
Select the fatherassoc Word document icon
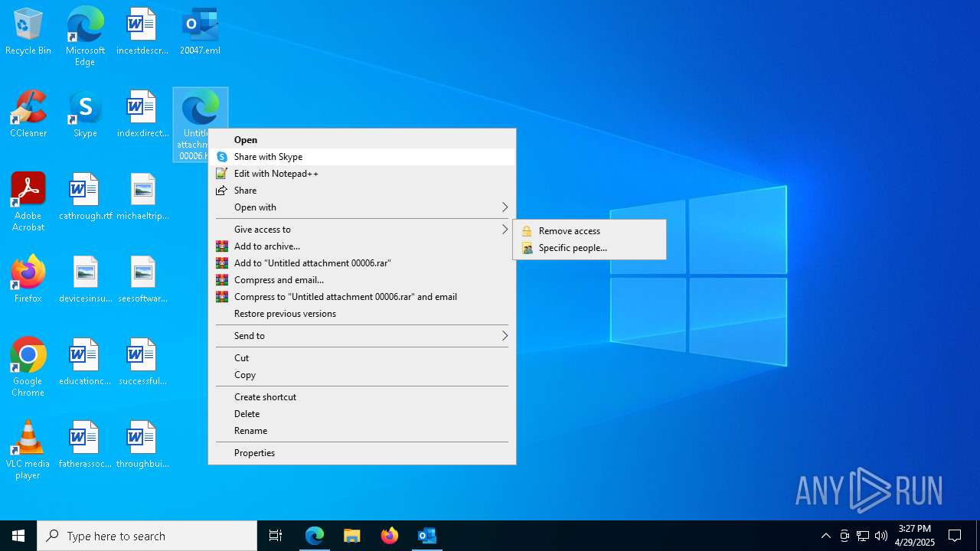coord(85,445)
